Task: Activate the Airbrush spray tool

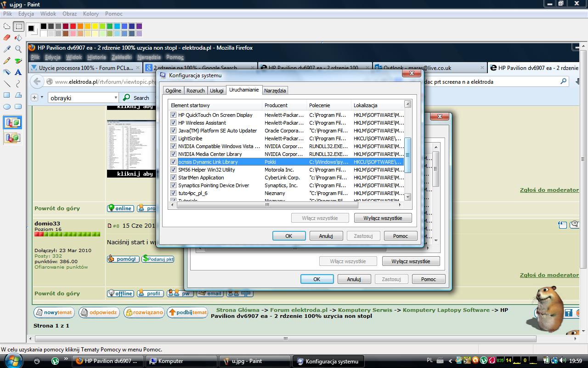Action: click(x=7, y=72)
